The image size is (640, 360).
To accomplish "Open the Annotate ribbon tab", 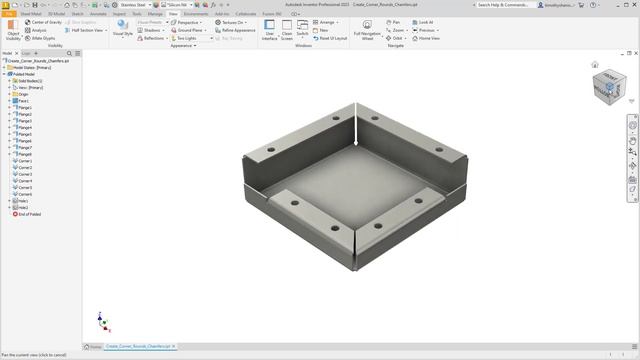I will (x=98, y=14).
